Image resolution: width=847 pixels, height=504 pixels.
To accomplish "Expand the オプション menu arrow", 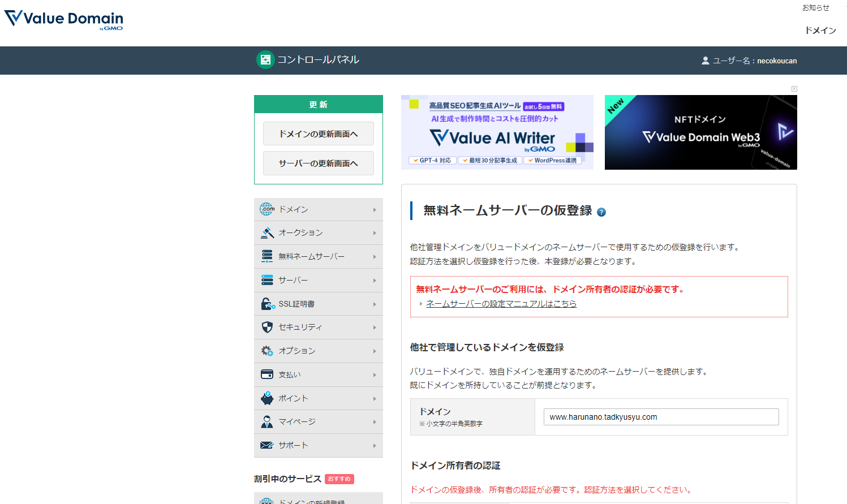I will [375, 351].
